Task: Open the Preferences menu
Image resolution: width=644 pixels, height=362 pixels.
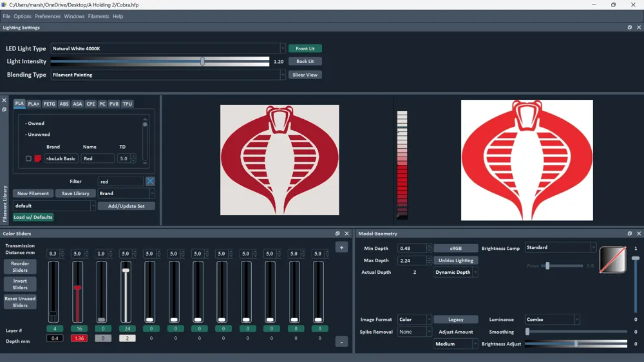Action: coord(48,17)
